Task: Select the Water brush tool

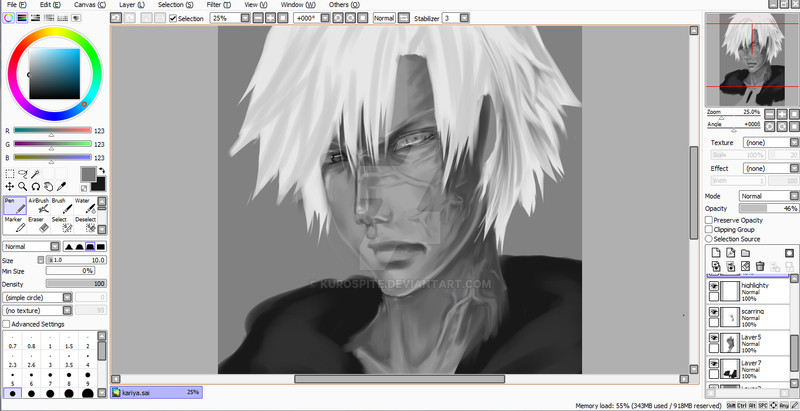Action: (85, 206)
